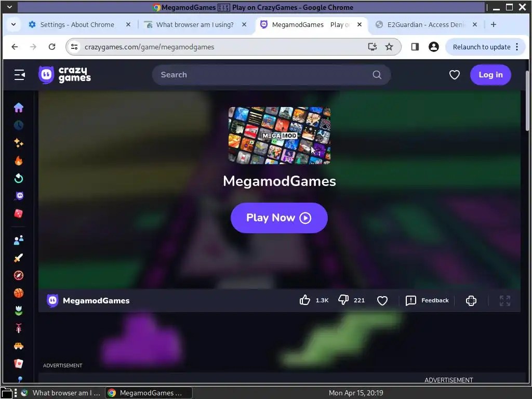This screenshot has height=399, width=532.
Task: Open the Random red dice icon
Action: [19, 214]
